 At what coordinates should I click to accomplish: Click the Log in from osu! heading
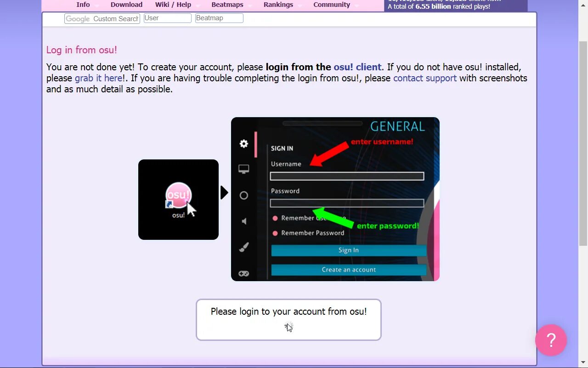pyautogui.click(x=82, y=50)
